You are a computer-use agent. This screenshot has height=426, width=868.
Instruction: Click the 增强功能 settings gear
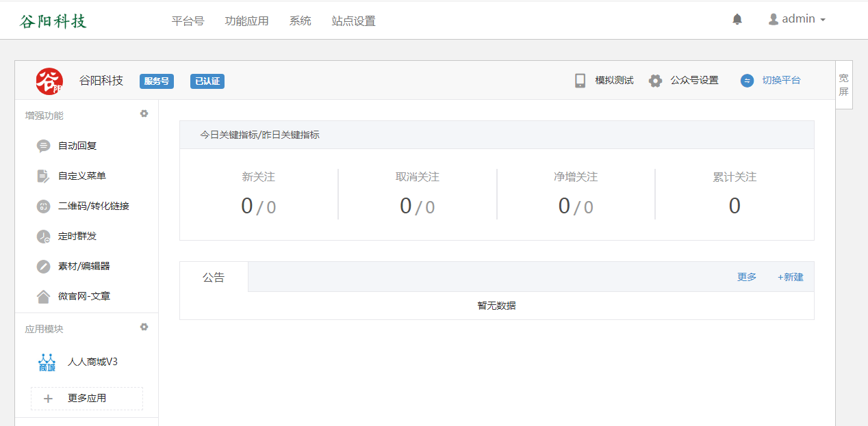(x=144, y=114)
